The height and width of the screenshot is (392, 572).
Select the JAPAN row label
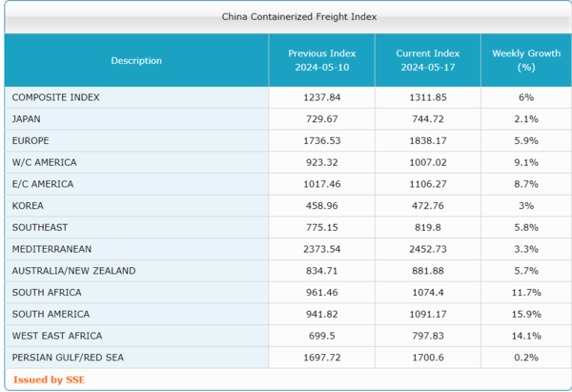(x=27, y=119)
